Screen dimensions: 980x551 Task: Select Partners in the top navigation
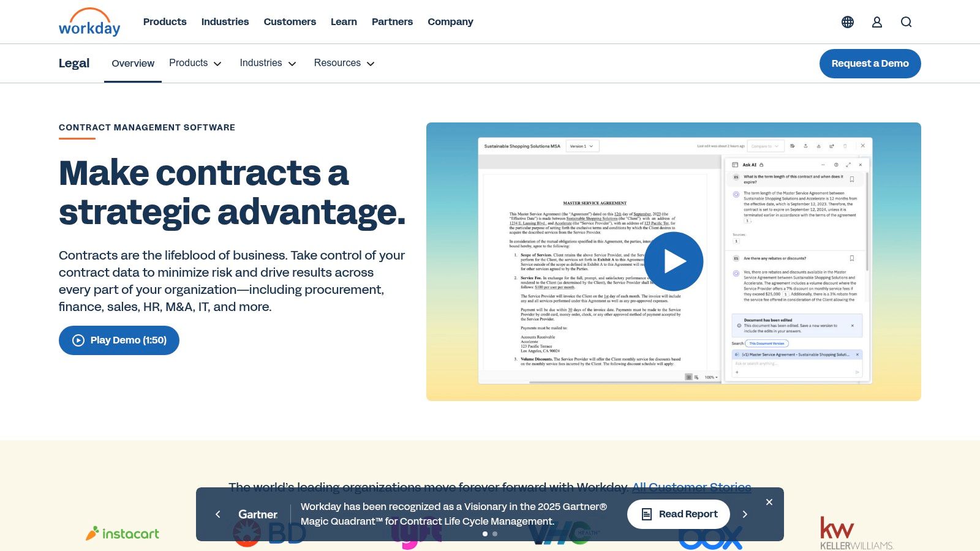pos(392,21)
